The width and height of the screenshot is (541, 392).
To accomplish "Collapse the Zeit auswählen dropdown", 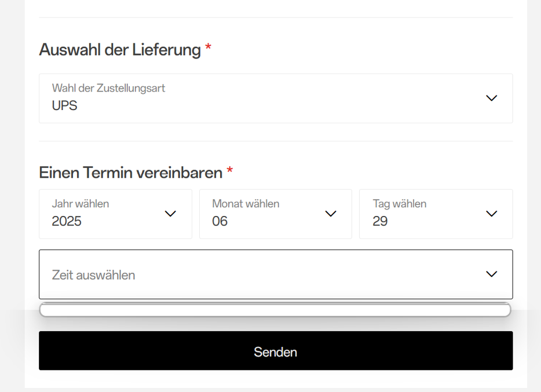I will click(275, 274).
